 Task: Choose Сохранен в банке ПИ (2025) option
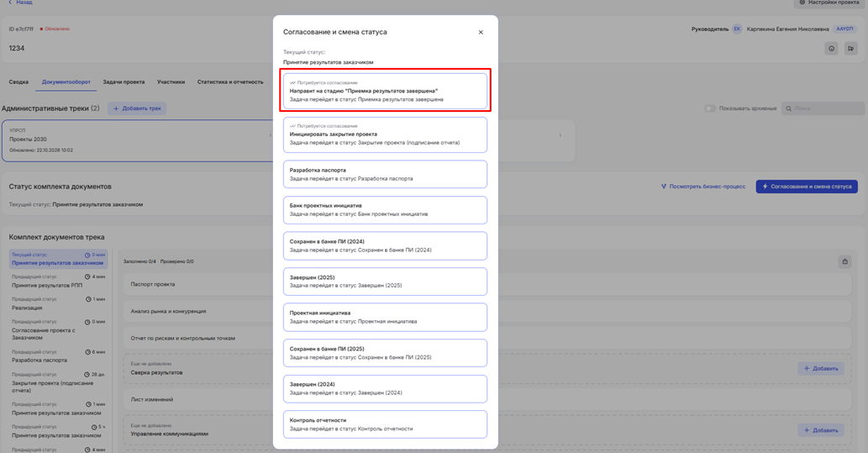point(386,353)
